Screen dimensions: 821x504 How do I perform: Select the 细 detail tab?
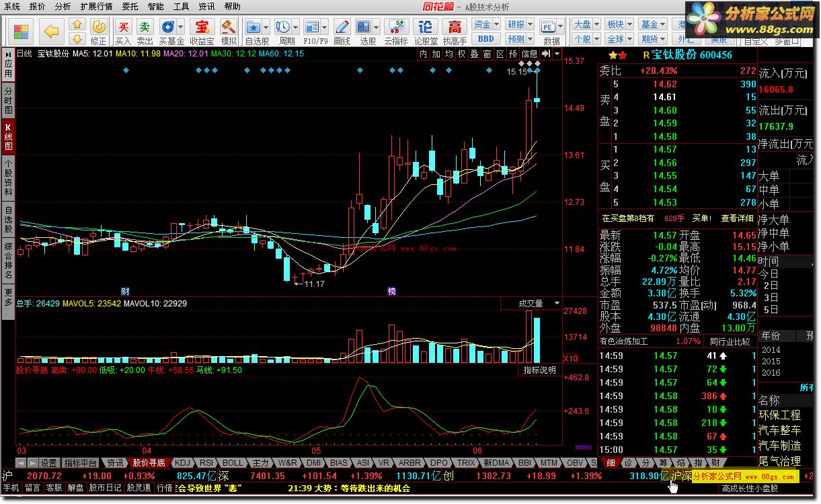pos(611,462)
